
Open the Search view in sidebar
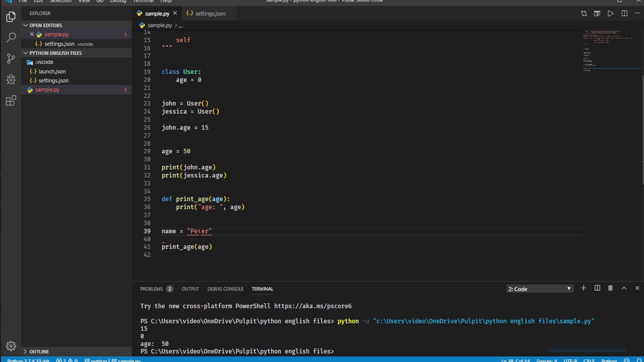(11, 37)
